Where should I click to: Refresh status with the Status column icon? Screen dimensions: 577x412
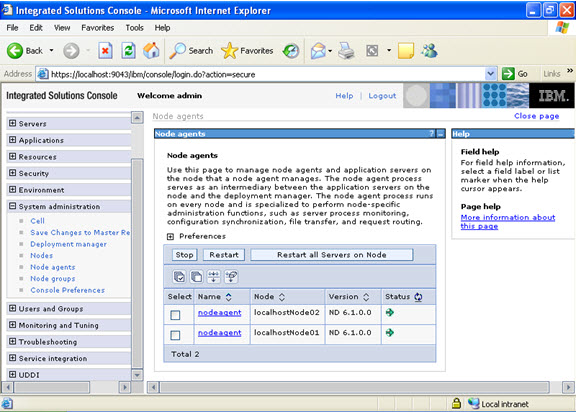pyautogui.click(x=418, y=297)
